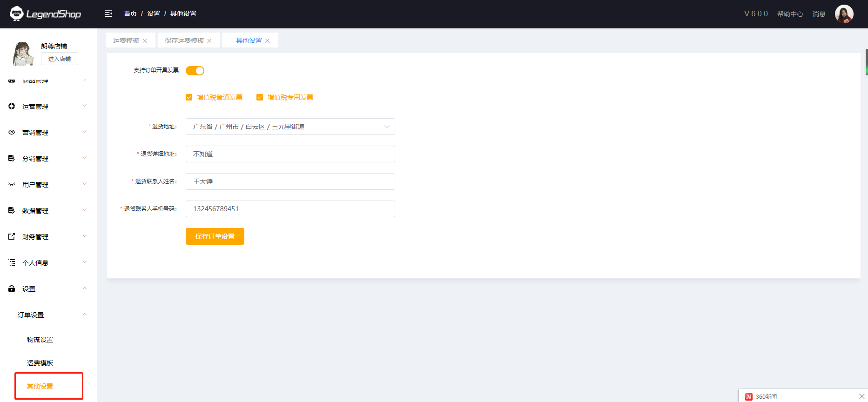
Task: Click the 营销管理 eye icon
Action: [12, 132]
